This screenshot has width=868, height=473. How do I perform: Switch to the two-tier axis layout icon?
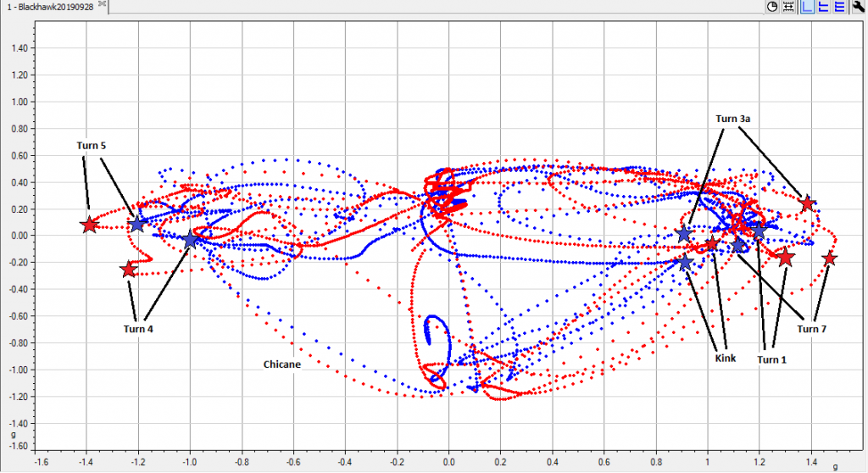[823, 7]
